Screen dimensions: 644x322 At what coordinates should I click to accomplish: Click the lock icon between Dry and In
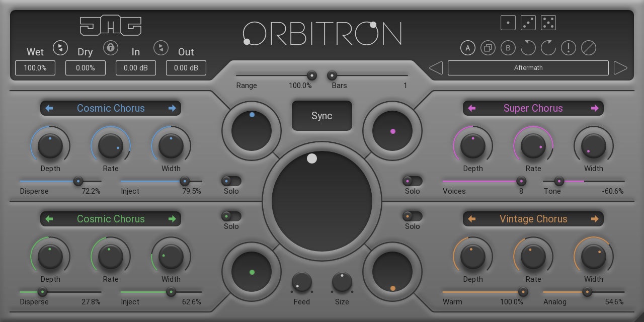point(111,48)
